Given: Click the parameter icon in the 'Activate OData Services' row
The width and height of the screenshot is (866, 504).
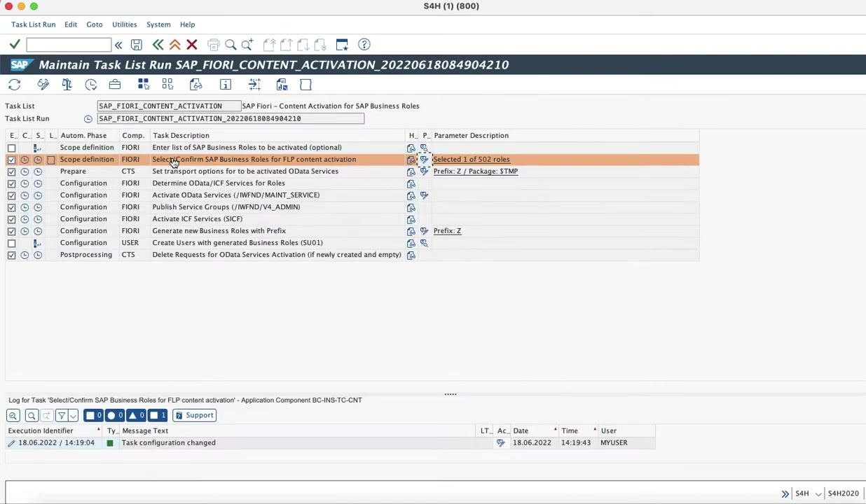Looking at the screenshot, I should (x=424, y=195).
